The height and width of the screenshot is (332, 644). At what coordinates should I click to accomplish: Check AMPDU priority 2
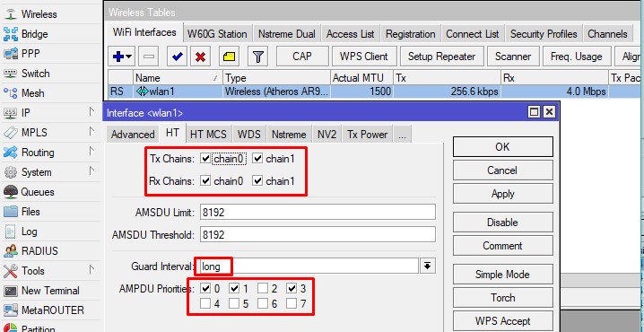point(263,288)
